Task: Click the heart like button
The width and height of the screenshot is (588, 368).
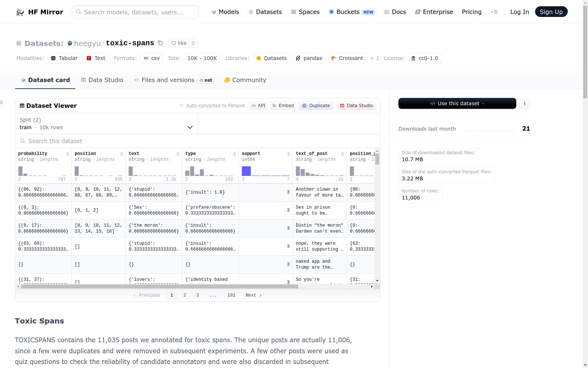Action: 179,43
